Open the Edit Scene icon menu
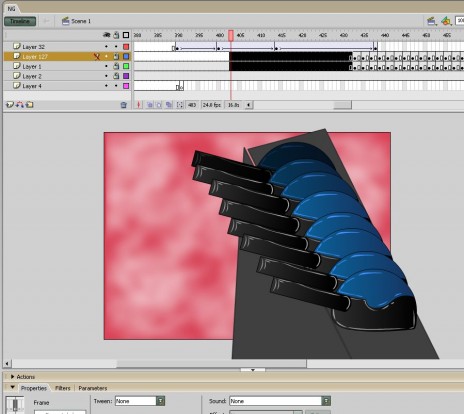 point(432,21)
